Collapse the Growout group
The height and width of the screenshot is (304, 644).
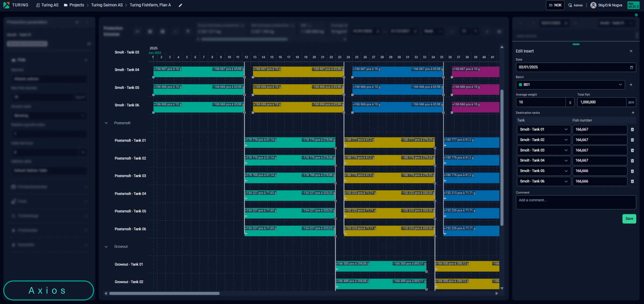[106, 247]
